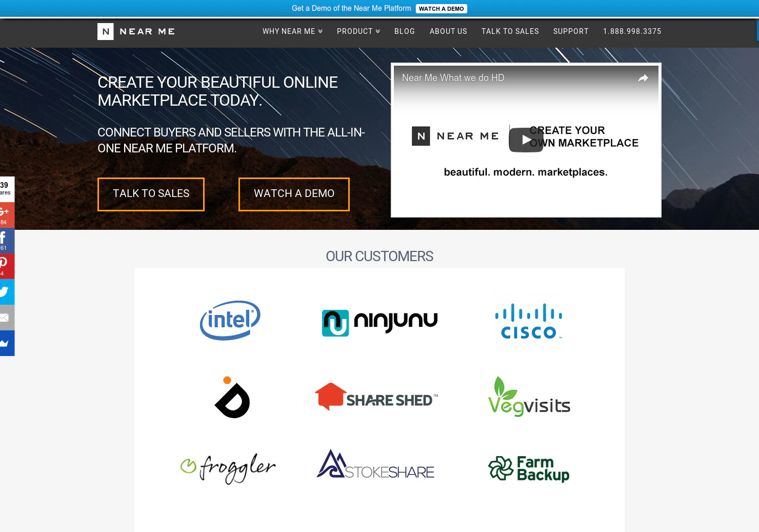Open the Cisco customer logo
The width and height of the screenshot is (759, 532).
[529, 322]
